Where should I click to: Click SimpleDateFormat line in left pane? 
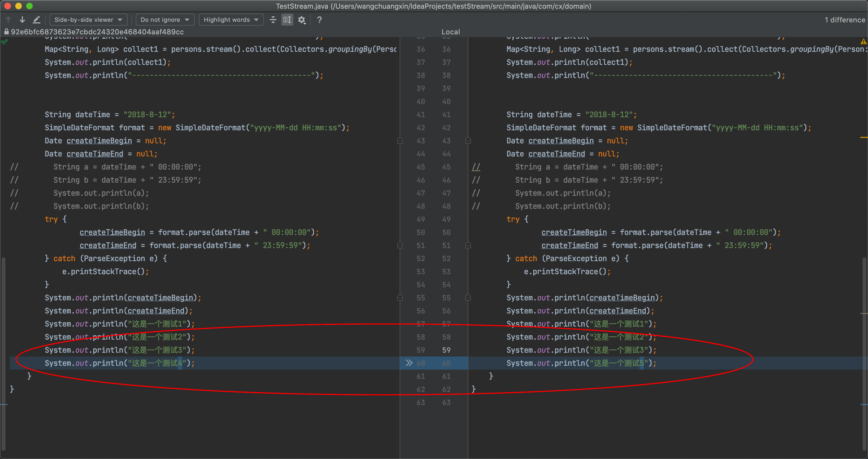197,127
